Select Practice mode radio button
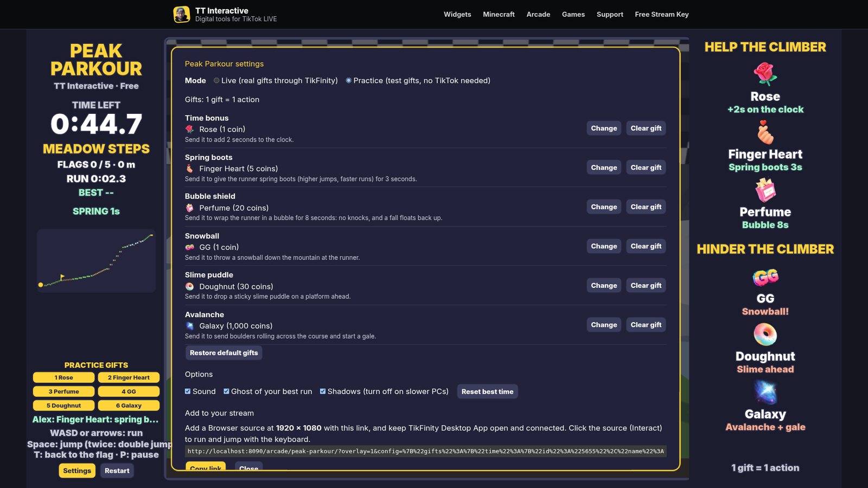The width and height of the screenshot is (868, 488). 348,80
